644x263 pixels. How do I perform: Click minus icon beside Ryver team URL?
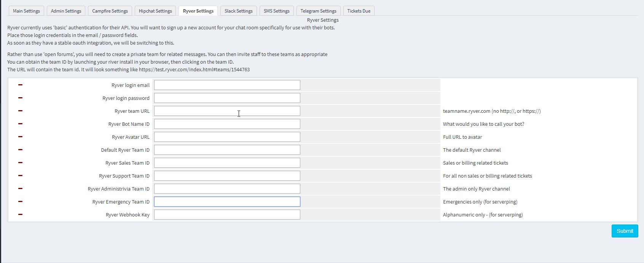20,111
